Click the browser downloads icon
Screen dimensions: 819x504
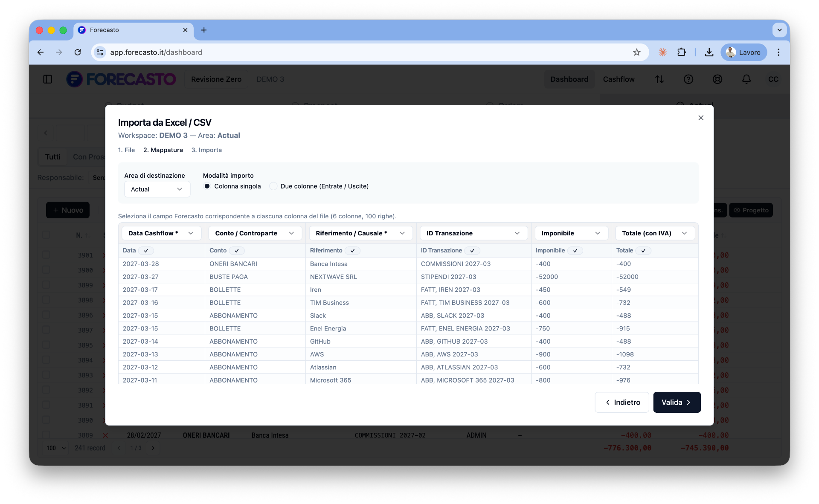pos(709,52)
